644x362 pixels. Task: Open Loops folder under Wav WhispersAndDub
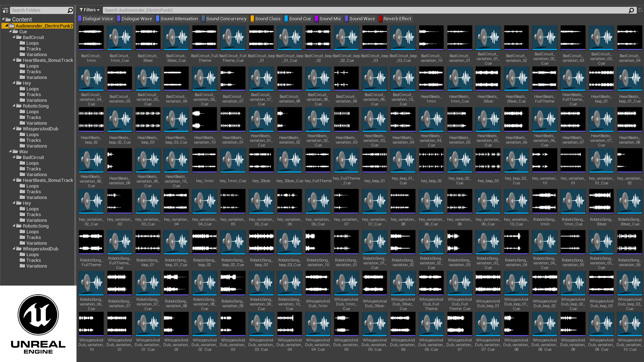[29, 254]
